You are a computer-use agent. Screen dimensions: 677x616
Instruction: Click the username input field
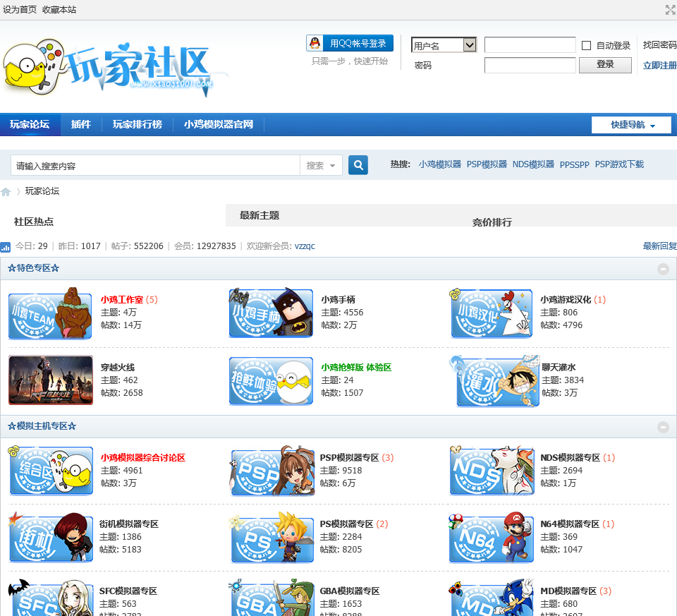[530, 44]
